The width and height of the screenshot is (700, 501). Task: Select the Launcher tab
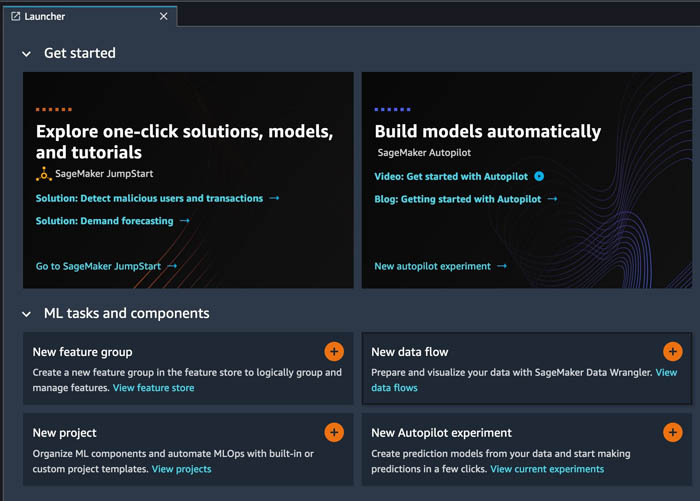[x=90, y=17]
